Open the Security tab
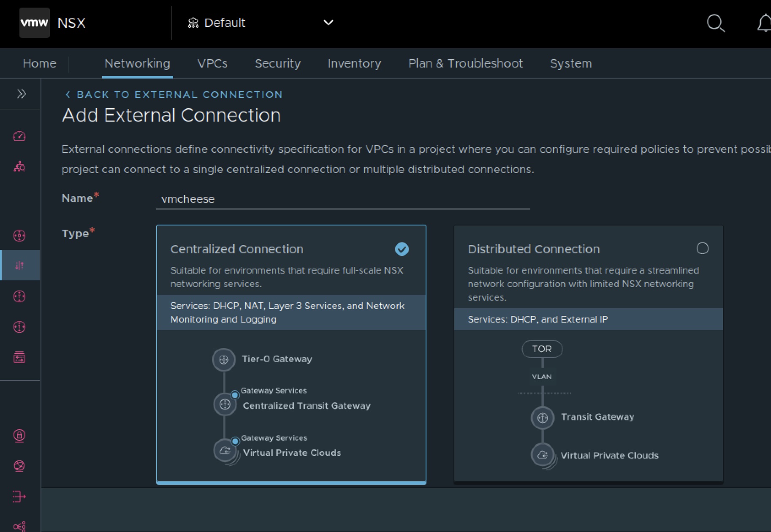Viewport: 771px width, 532px height. coord(278,63)
